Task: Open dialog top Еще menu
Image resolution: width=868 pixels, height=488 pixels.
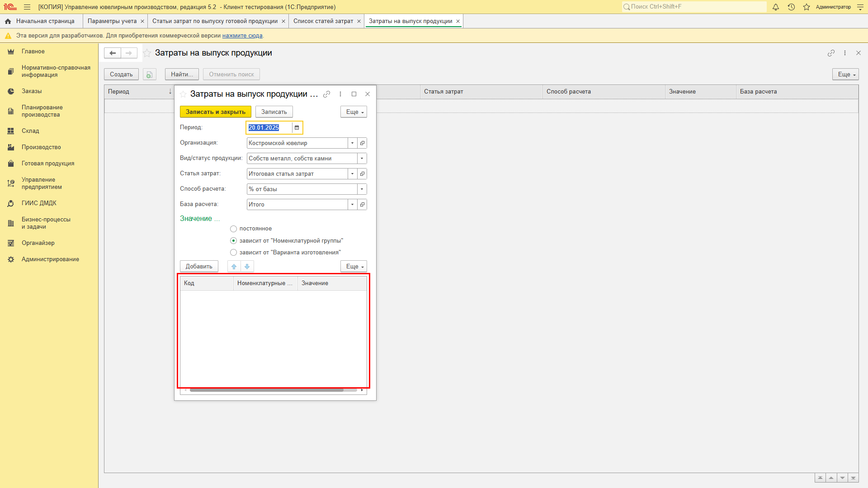Action: (354, 112)
